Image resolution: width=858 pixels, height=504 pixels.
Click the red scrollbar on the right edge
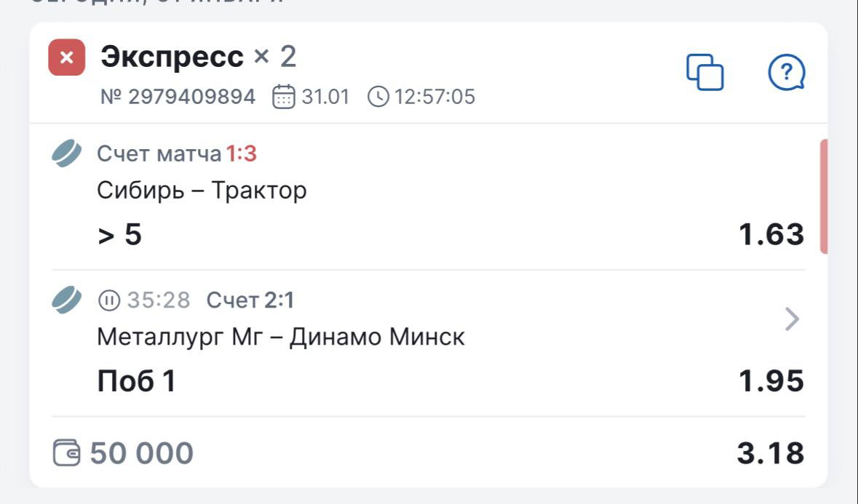[824, 196]
